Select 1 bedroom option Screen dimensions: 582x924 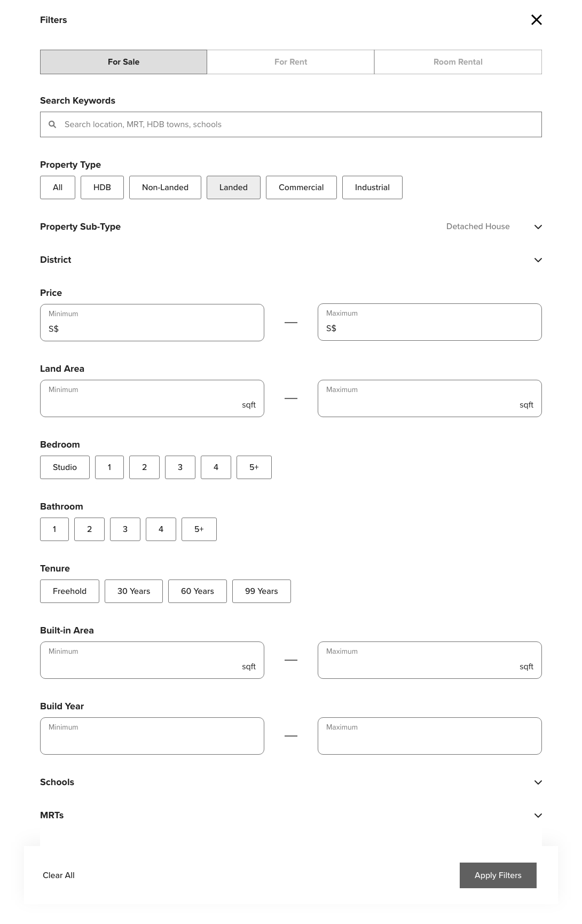[109, 467]
